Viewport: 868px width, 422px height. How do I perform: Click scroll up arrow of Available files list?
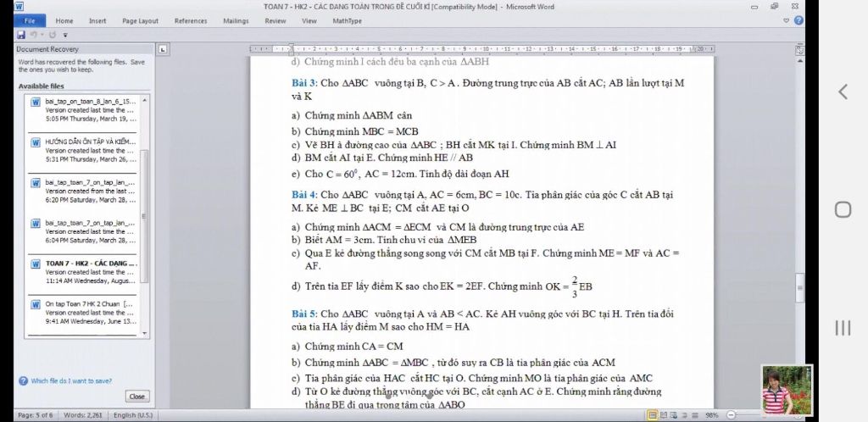(145, 100)
